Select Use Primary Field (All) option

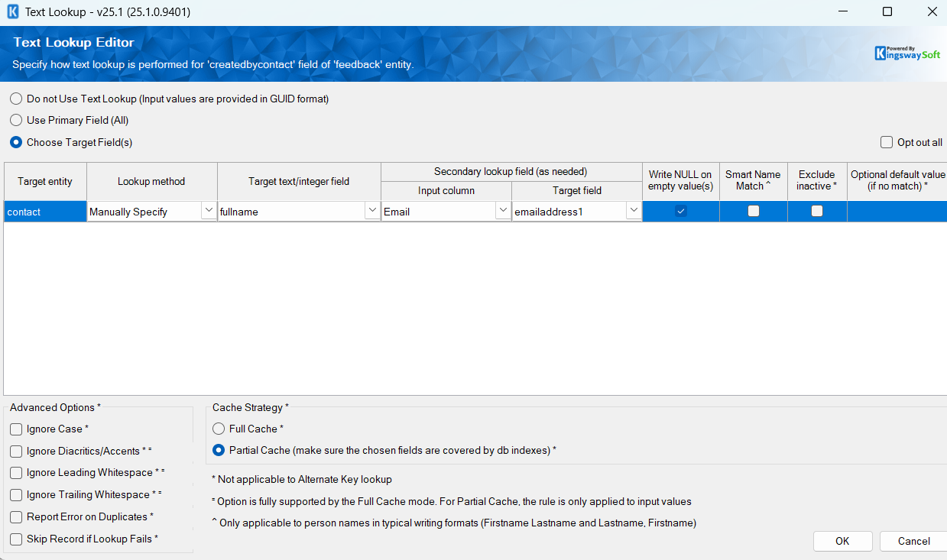pyautogui.click(x=16, y=120)
